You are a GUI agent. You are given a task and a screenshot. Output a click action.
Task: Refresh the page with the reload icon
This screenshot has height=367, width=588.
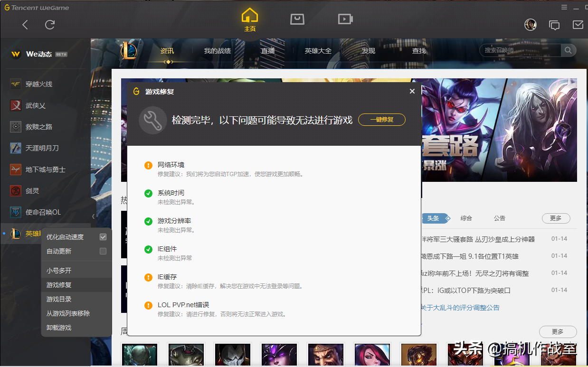pyautogui.click(x=49, y=25)
